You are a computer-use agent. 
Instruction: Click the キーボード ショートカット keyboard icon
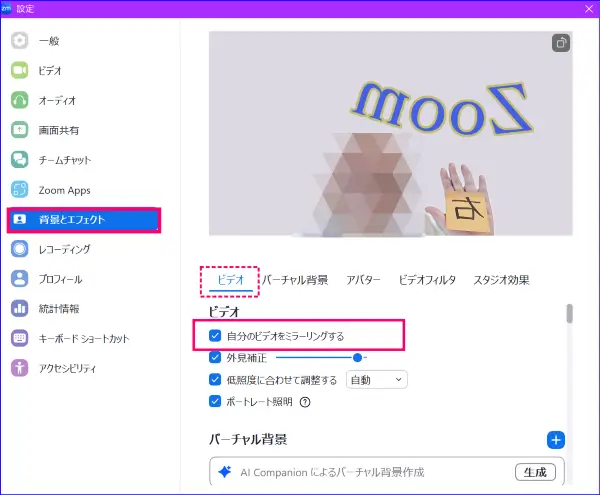pos(20,339)
